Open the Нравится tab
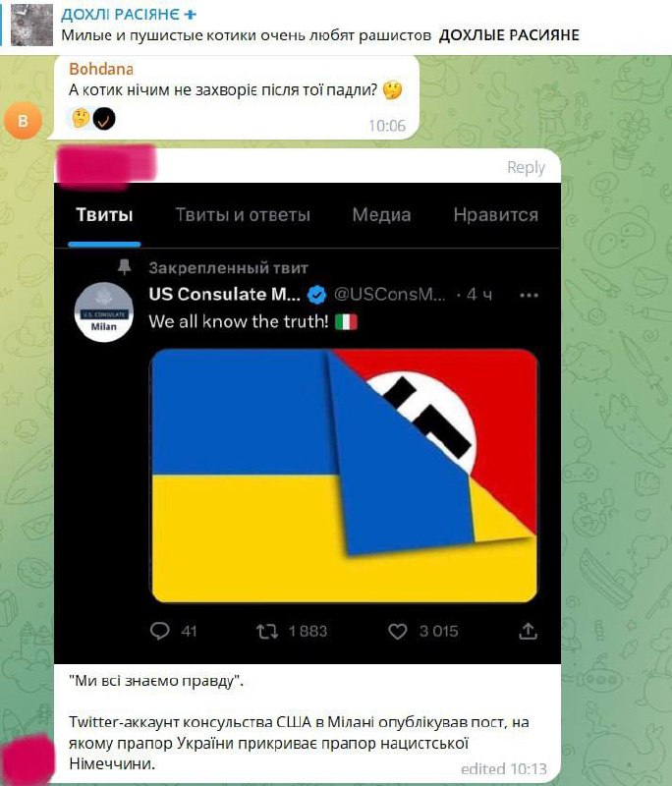The height and width of the screenshot is (786, 672). [496, 214]
